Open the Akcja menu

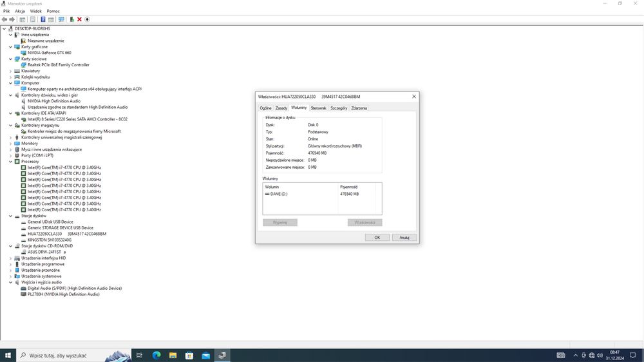tap(20, 11)
